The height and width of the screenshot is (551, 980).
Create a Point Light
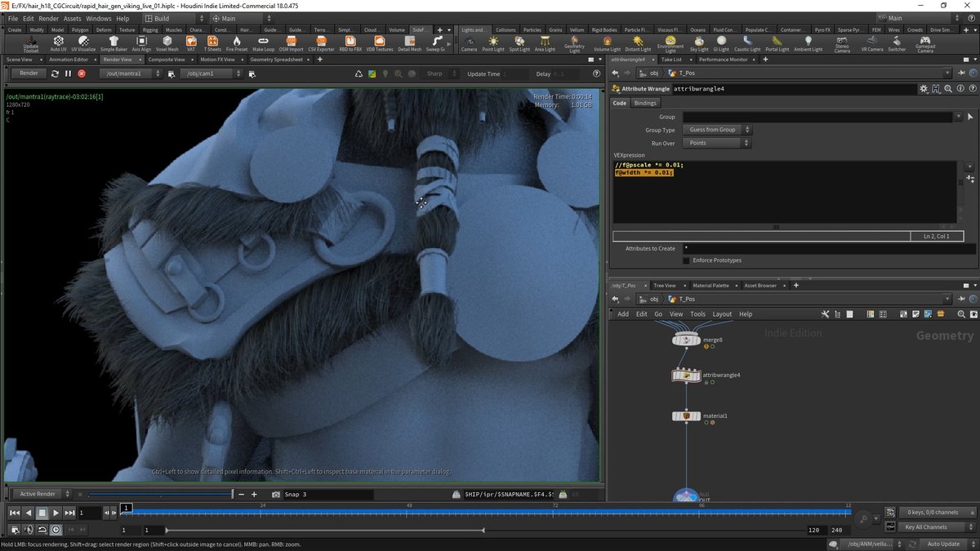493,43
